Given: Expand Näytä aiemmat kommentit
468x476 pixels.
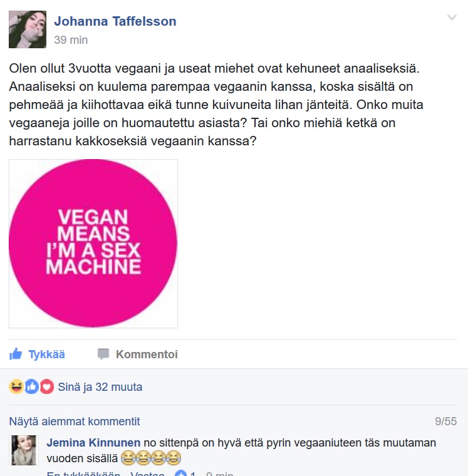Looking at the screenshot, I should [x=75, y=422].
